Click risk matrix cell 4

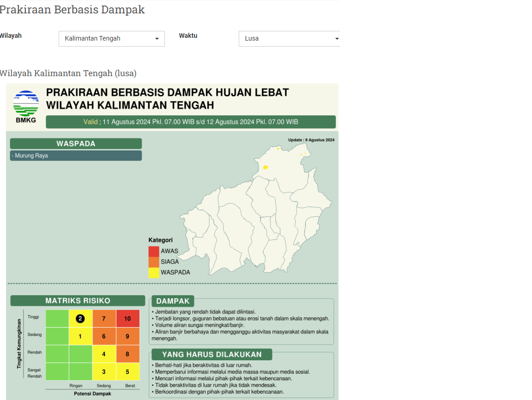(x=104, y=354)
